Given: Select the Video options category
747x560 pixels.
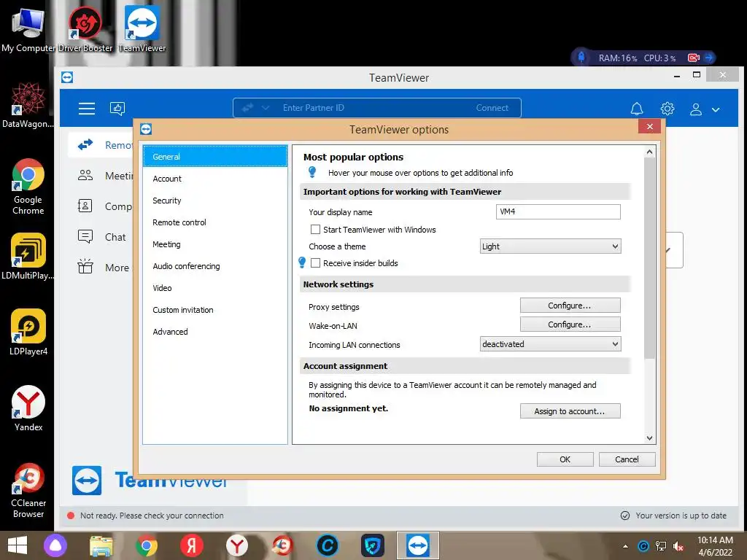Looking at the screenshot, I should pyautogui.click(x=215, y=288).
